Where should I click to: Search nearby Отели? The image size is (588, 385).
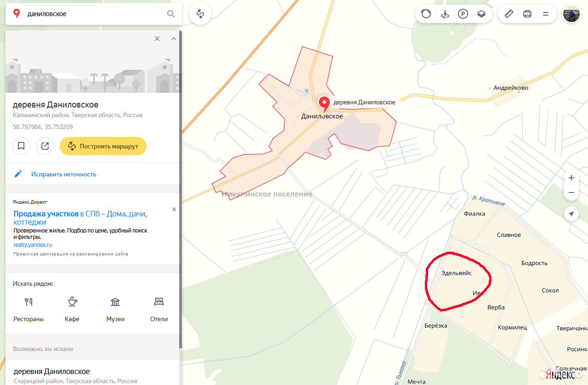159,309
